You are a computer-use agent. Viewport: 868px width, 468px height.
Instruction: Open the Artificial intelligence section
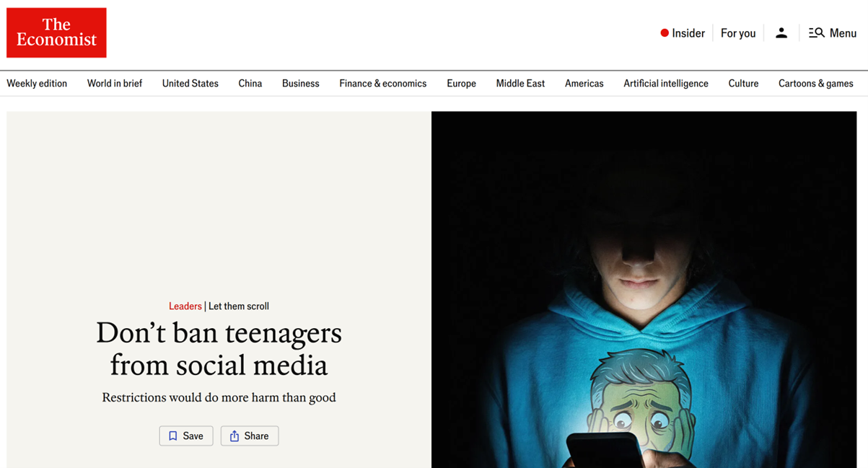[x=666, y=84]
